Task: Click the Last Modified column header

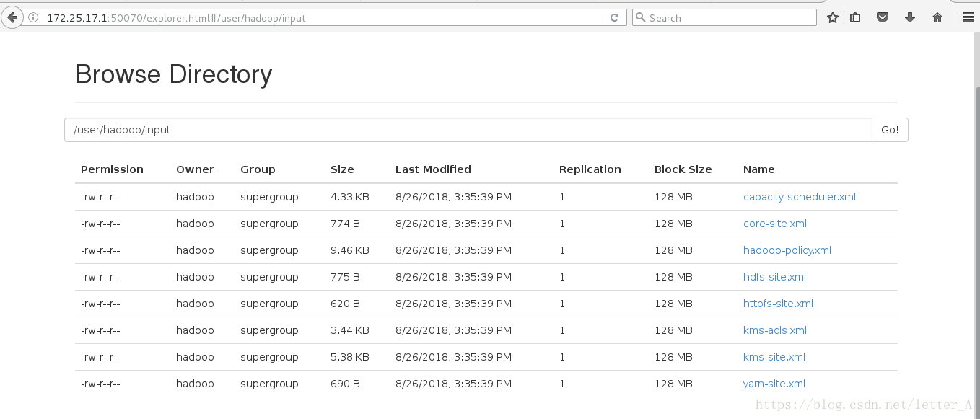Action: (x=433, y=169)
